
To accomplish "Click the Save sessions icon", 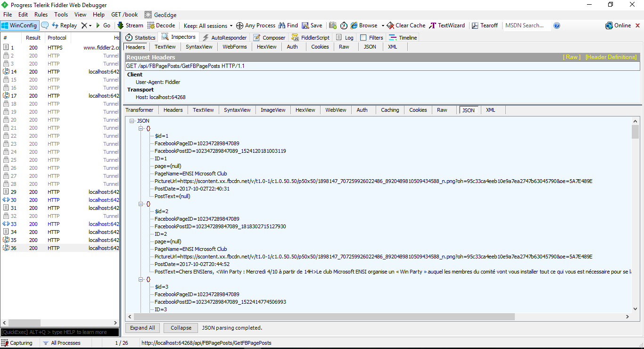I will pos(305,25).
